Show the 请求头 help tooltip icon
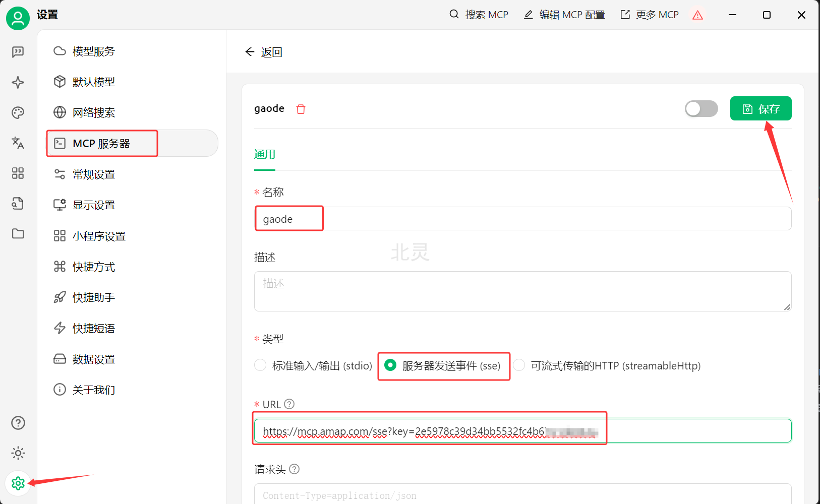Image resolution: width=820 pixels, height=504 pixels. 295,469
